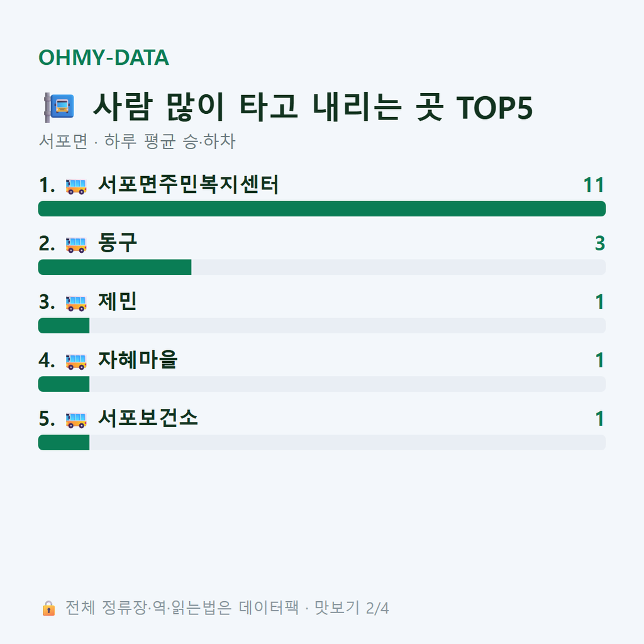Click the 데이터팩 맛보기 2/4 footer text
The width and height of the screenshot is (644, 644).
tap(314, 608)
